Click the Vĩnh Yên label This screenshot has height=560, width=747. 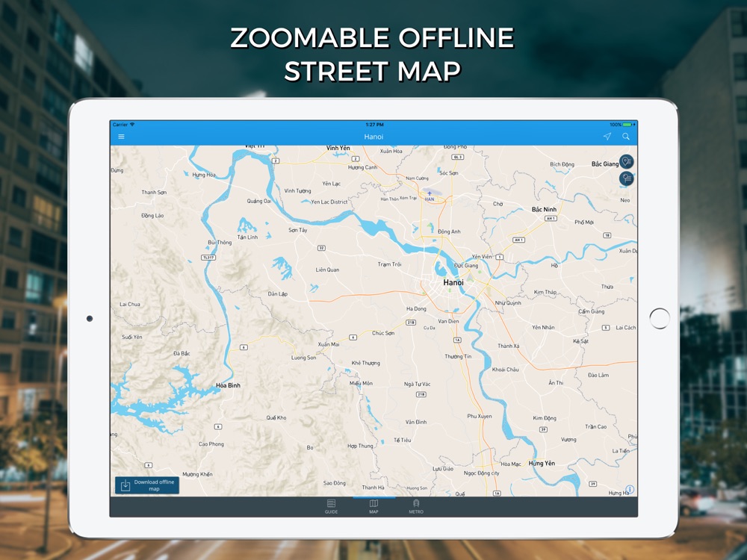tap(338, 148)
